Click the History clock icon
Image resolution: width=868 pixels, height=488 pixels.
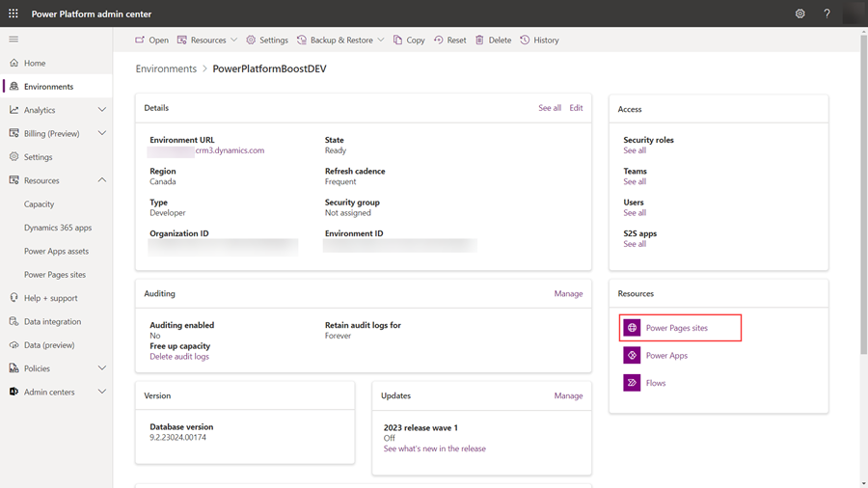point(525,40)
